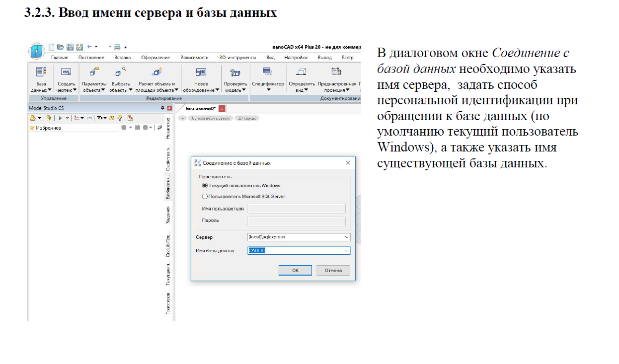Open dropdown arrow of Model Studio database icon
The image size is (619, 364).
pos(40,118)
